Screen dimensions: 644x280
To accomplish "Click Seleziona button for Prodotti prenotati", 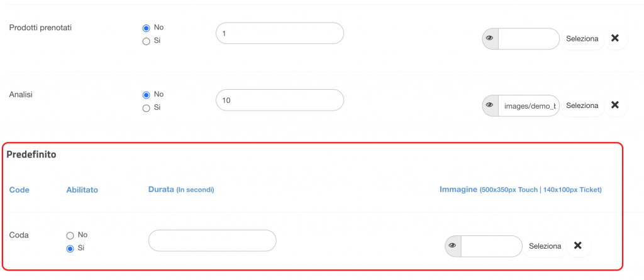I will [582, 38].
